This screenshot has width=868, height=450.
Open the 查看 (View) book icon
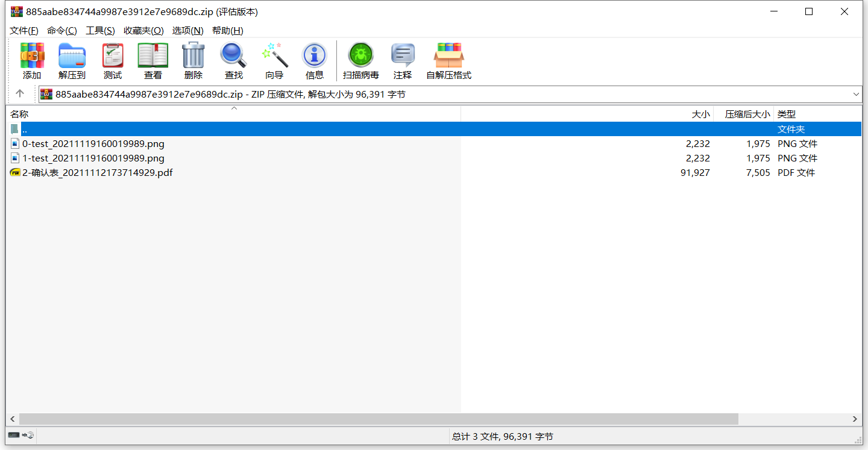153,61
